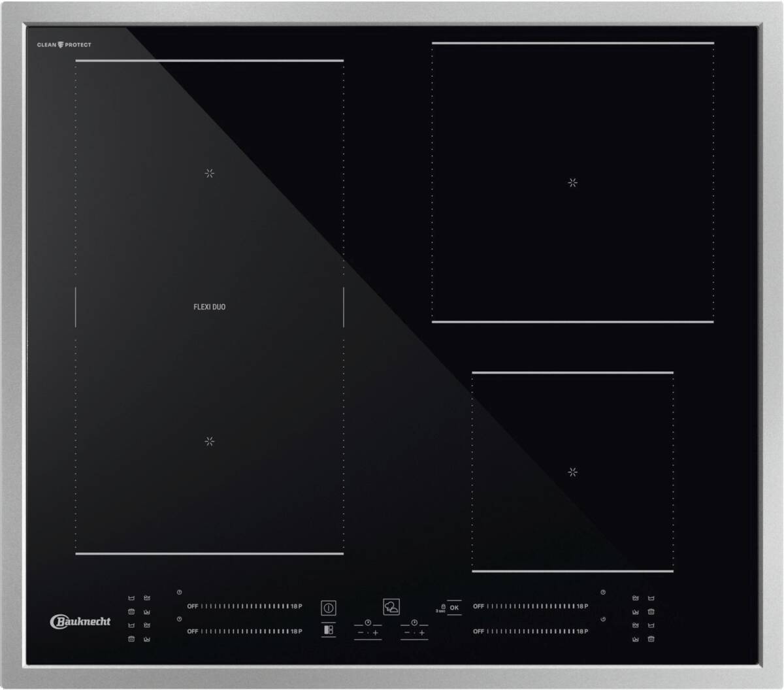Screen dimensions: 784x690
Task: Select 18P boost on upper-left slider
Action: click(x=296, y=606)
